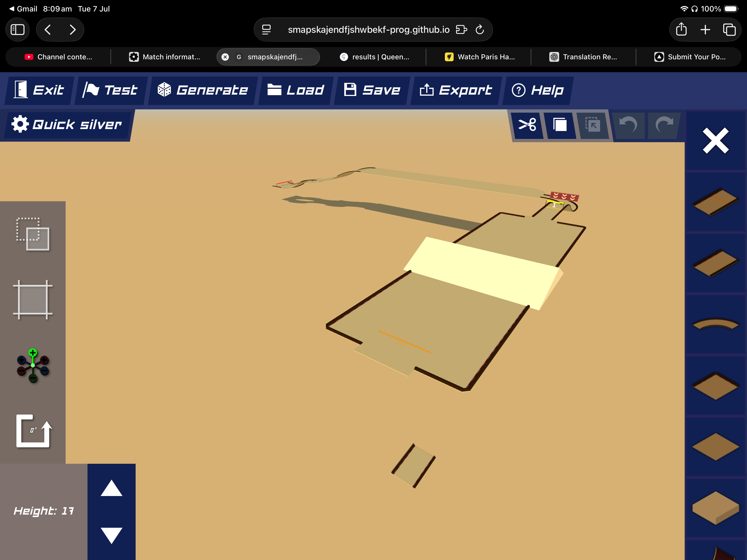Select the cut scissors tool
Image resolution: width=747 pixels, height=560 pixels.
[x=527, y=125]
